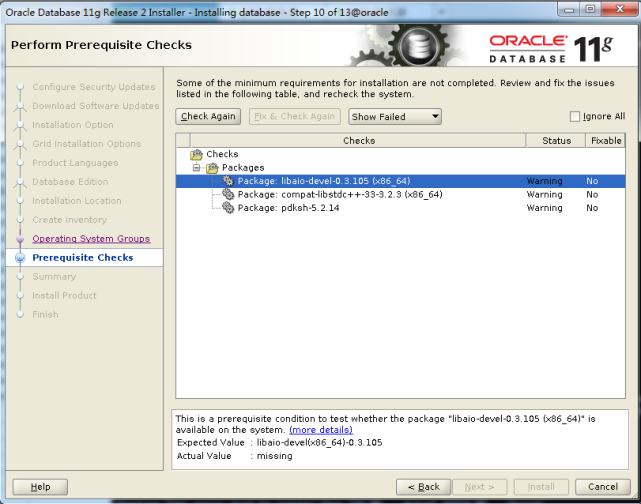Cancel the installation
The image size is (641, 504).
tap(603, 487)
